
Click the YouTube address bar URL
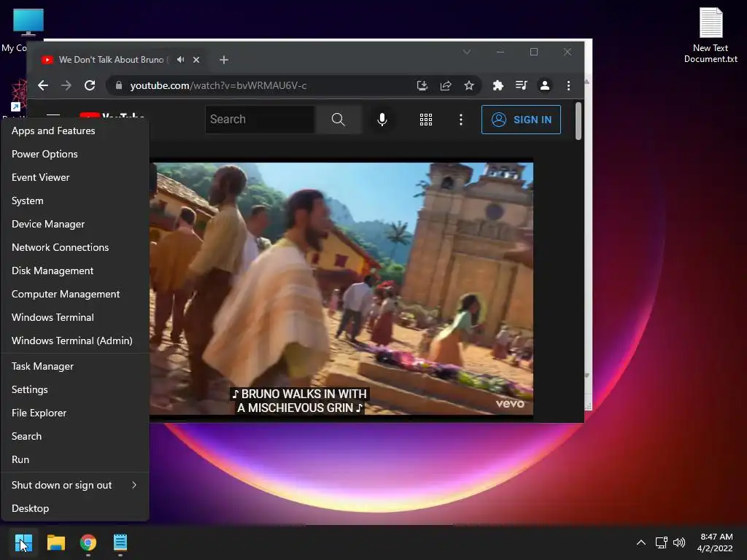(x=218, y=85)
